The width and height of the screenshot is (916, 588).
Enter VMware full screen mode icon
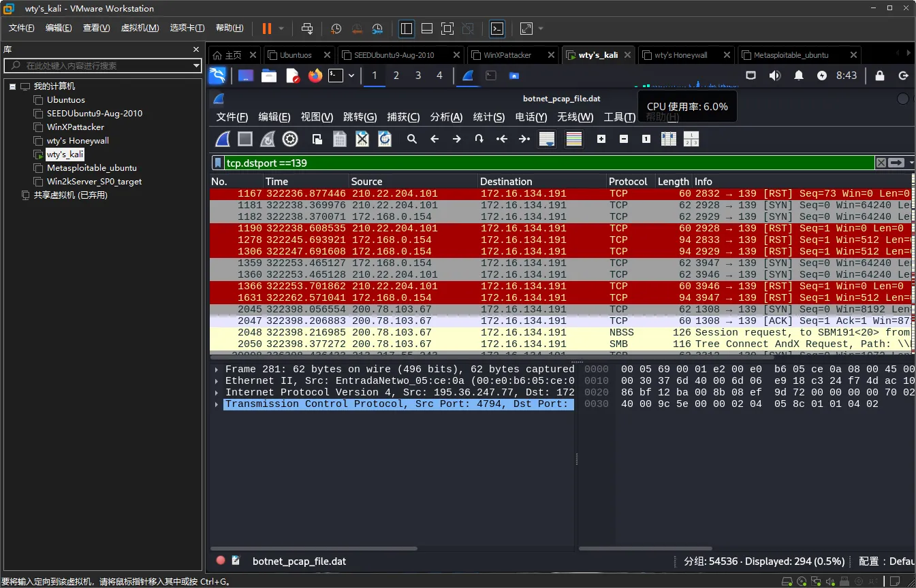(447, 29)
